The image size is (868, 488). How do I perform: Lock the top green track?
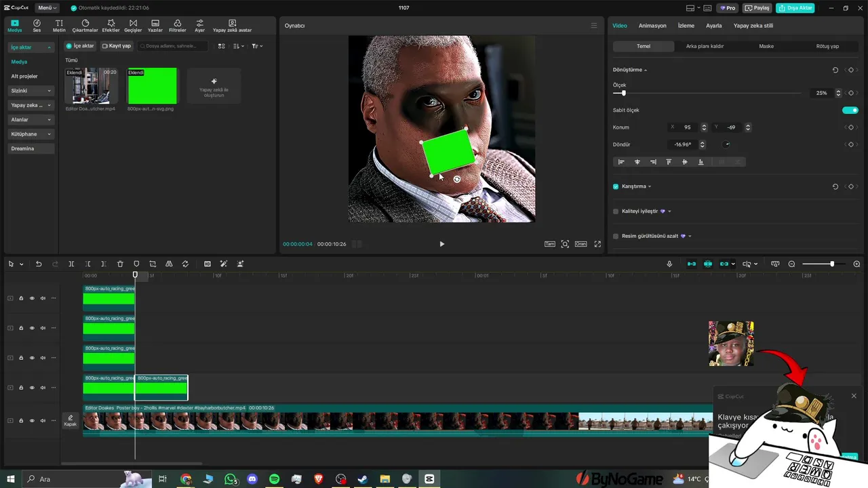[21, 298]
